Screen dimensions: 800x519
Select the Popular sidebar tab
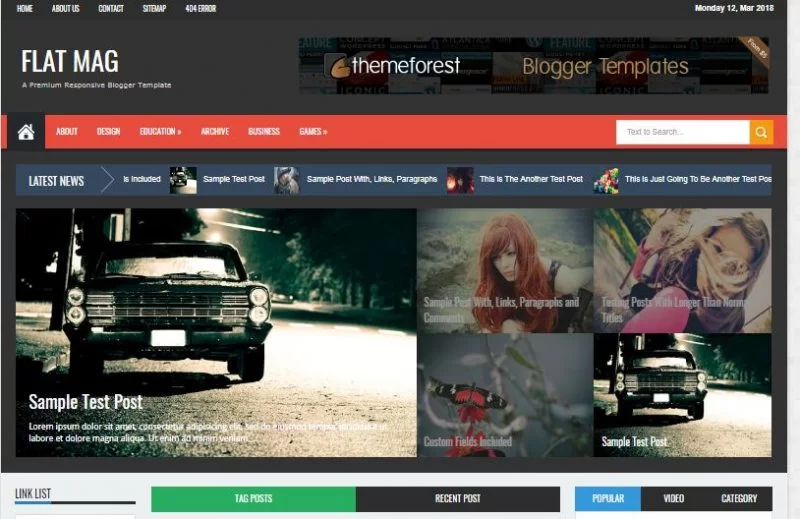coord(608,499)
